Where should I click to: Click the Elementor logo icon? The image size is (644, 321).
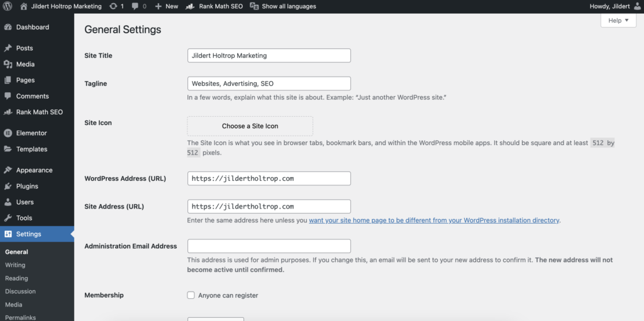tap(8, 133)
